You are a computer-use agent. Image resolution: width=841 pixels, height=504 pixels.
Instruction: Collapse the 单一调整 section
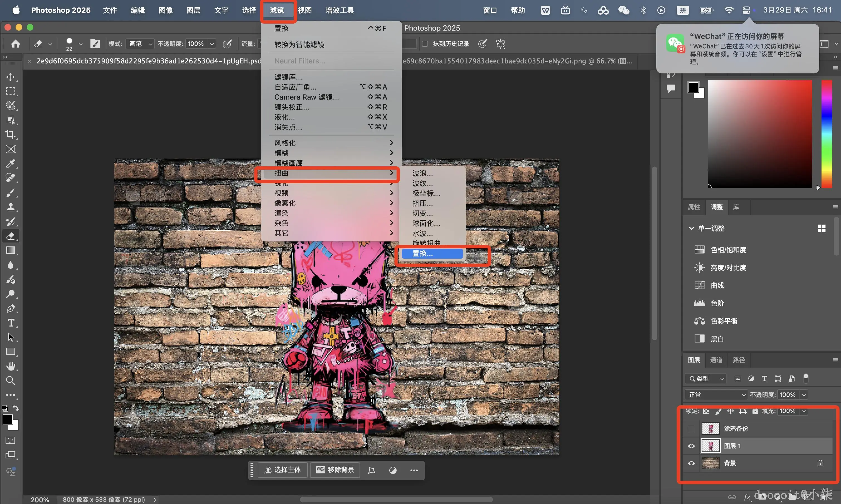691,228
